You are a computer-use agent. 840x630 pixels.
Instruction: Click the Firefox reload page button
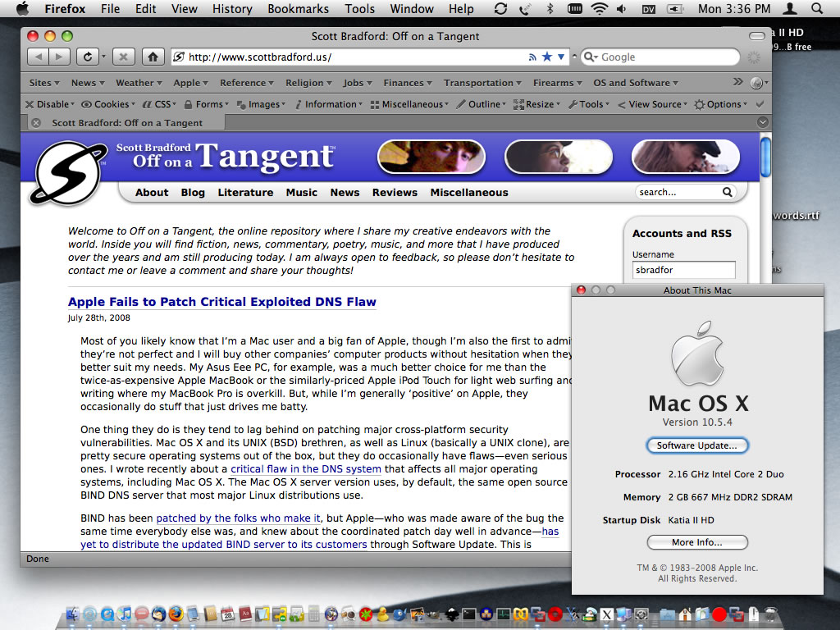coord(85,57)
